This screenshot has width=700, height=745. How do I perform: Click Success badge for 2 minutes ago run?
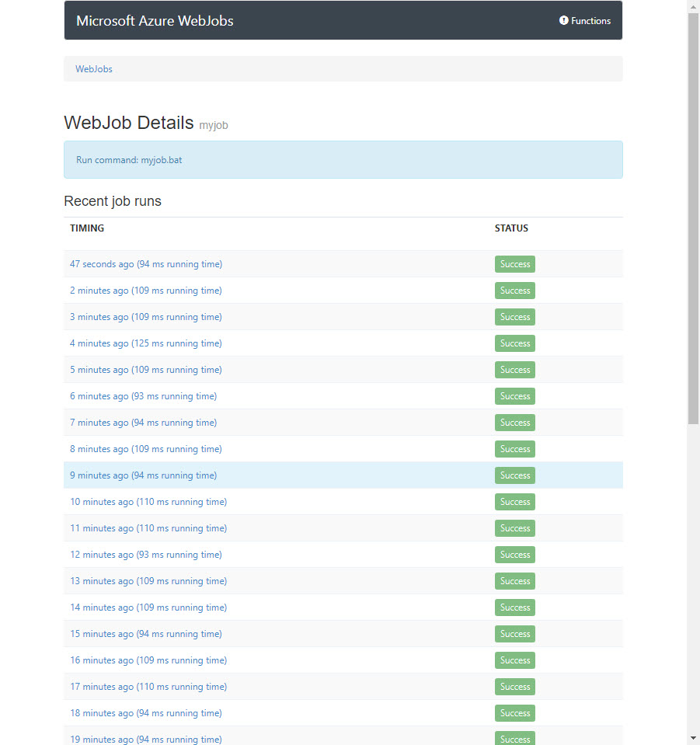tap(514, 291)
